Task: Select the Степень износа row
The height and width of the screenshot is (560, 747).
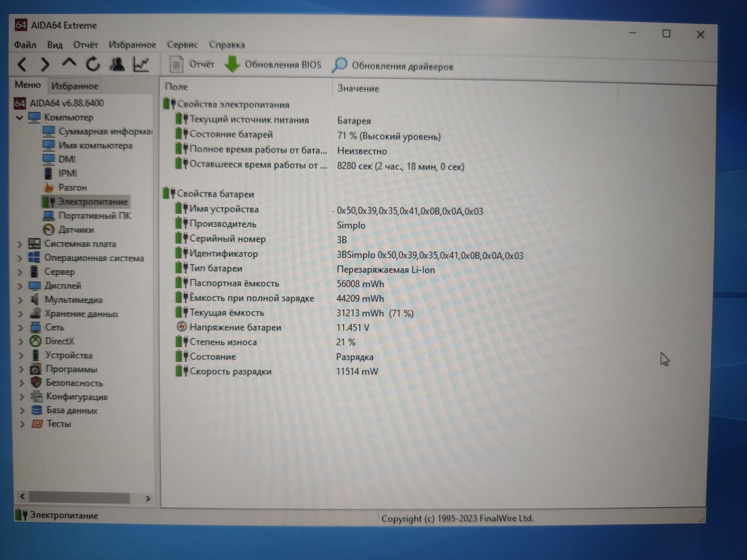Action: pyautogui.click(x=266, y=342)
